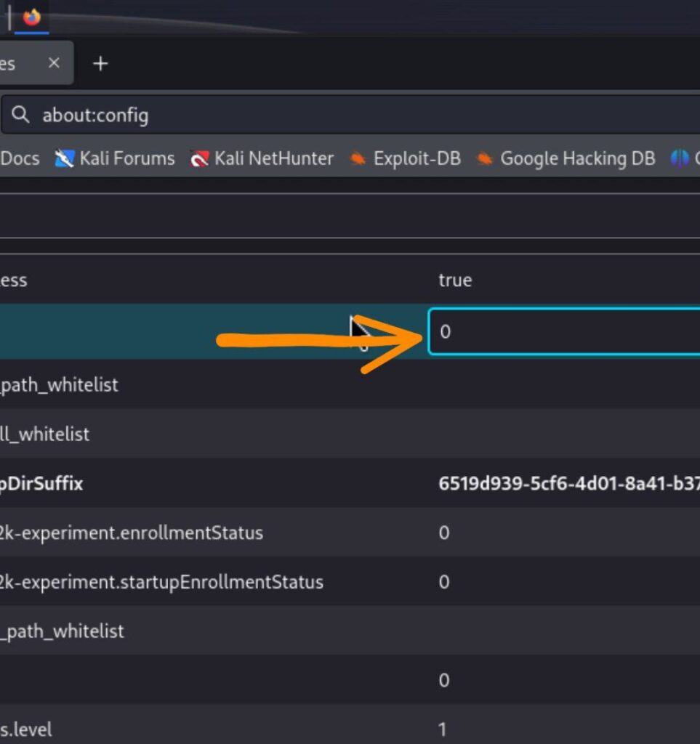Click the magnifier icon in the address bar

pos(21,115)
